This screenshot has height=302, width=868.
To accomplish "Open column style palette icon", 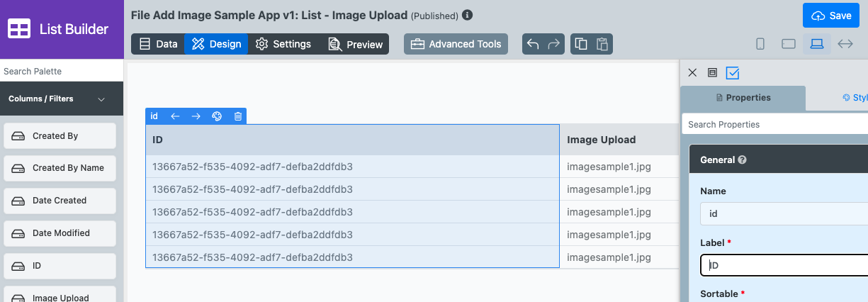I will click(218, 116).
